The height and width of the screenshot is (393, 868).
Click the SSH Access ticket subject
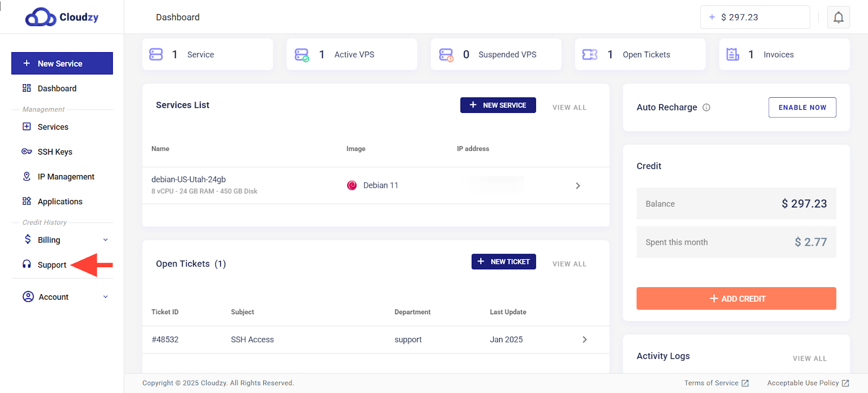tap(252, 340)
